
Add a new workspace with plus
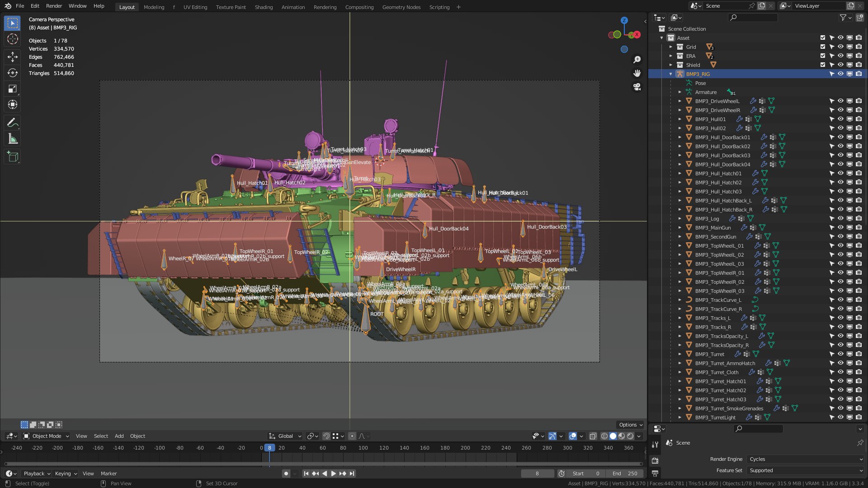click(458, 7)
